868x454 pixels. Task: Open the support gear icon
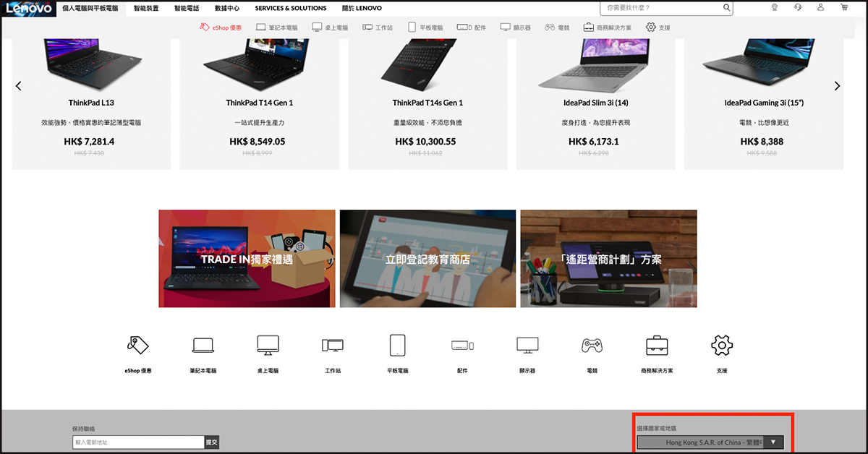click(x=722, y=345)
